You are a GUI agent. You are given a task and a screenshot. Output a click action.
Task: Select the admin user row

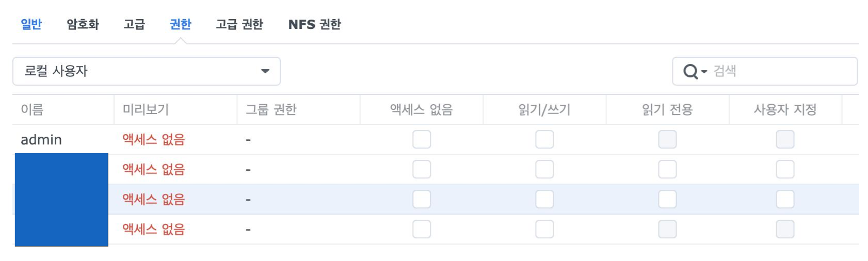[x=41, y=140]
